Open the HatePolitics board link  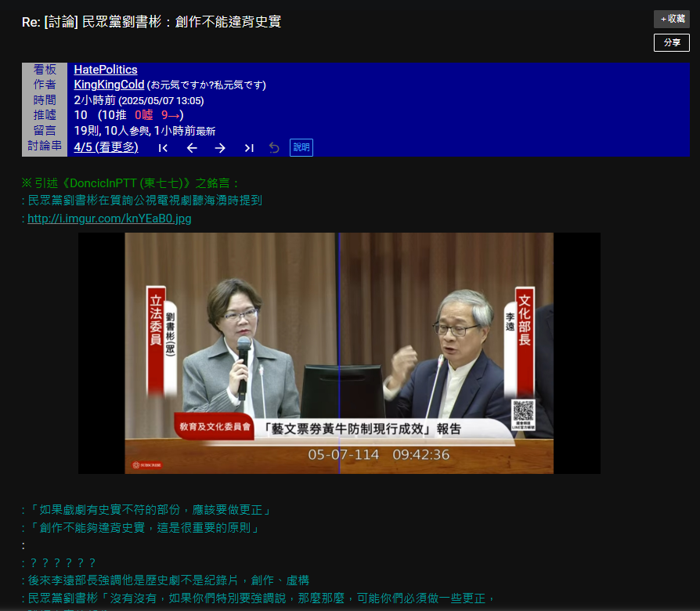[106, 70]
